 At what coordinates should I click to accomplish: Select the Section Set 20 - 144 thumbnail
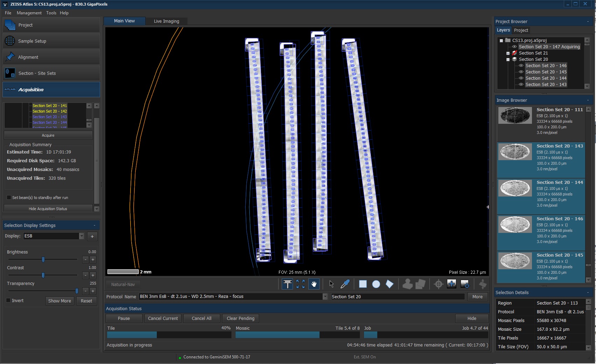[x=514, y=188]
